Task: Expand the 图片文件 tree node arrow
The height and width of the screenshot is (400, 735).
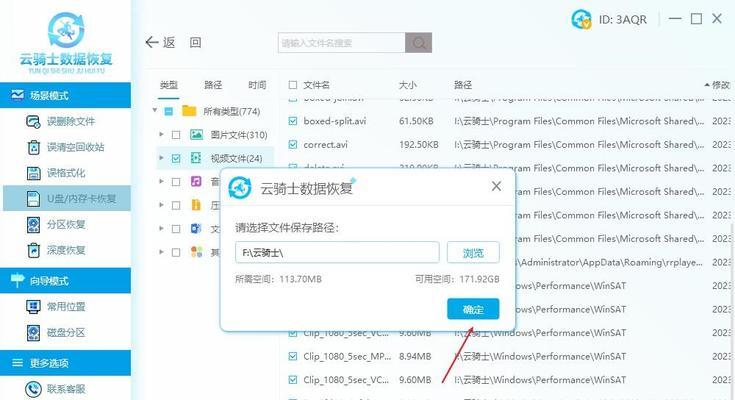Action: pyautogui.click(x=161, y=135)
